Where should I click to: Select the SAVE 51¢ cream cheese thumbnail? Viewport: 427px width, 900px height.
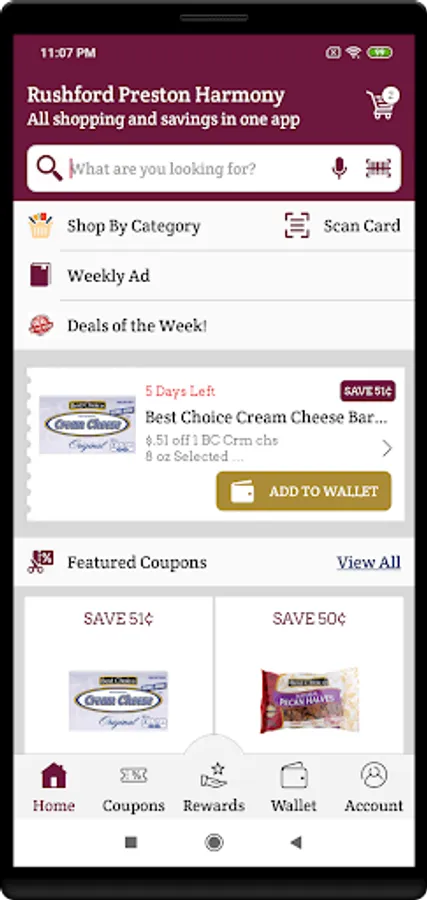[118, 700]
